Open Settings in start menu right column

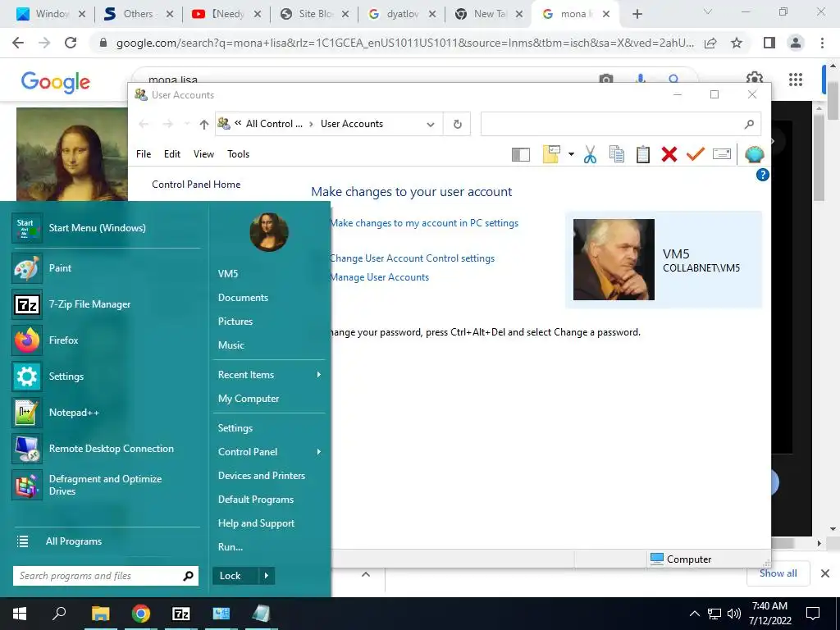pos(269,428)
